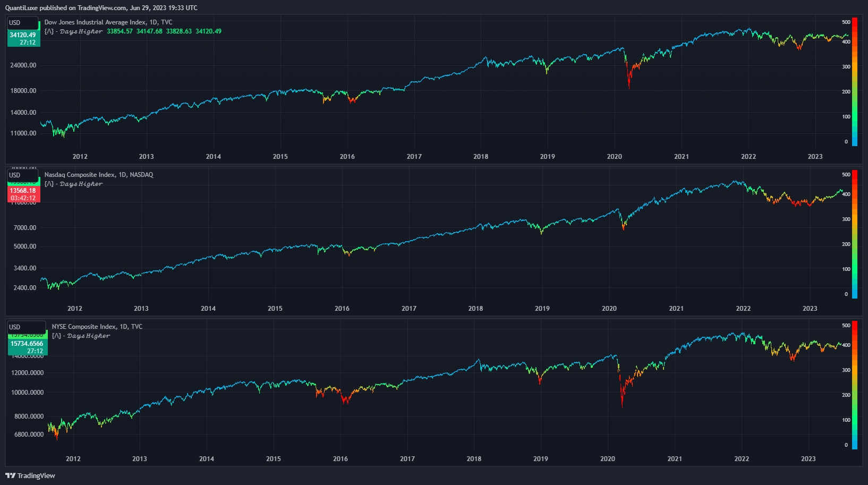
Task: Click the green 15734.6566 NYSE price label
Action: click(28, 347)
